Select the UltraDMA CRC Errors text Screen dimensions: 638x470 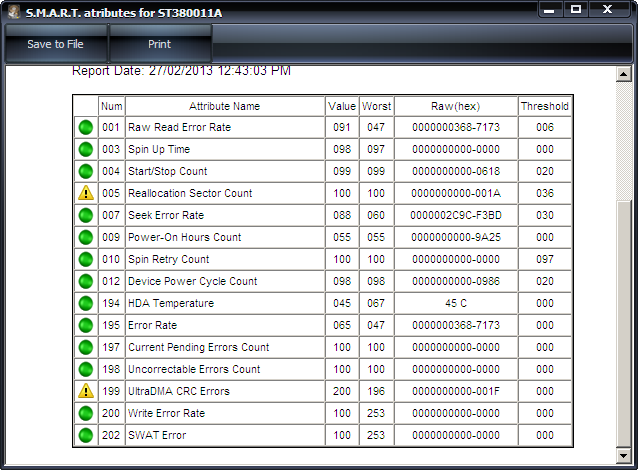point(179,391)
